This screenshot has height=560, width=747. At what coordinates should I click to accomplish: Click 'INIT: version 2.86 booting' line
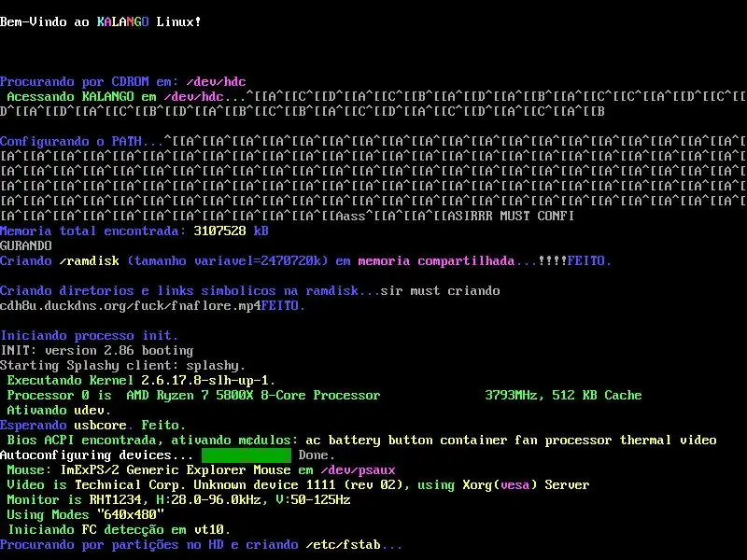pyautogui.click(x=97, y=351)
